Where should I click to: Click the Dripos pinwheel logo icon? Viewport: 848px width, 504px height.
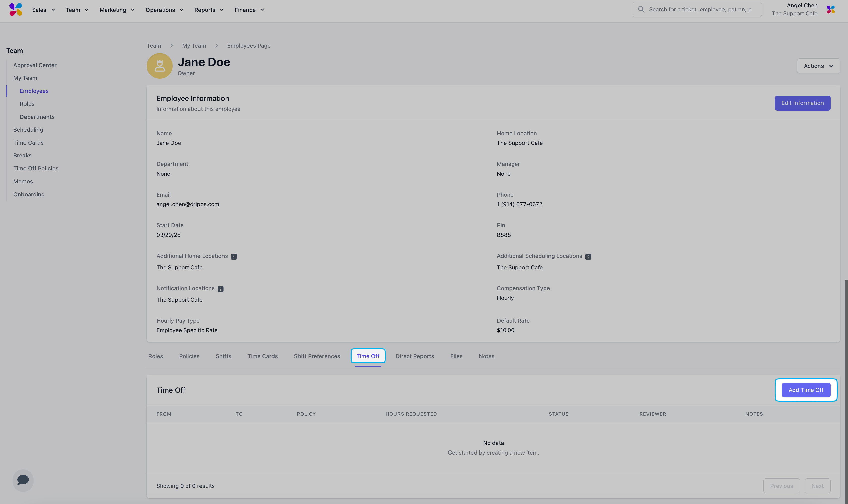(x=16, y=10)
